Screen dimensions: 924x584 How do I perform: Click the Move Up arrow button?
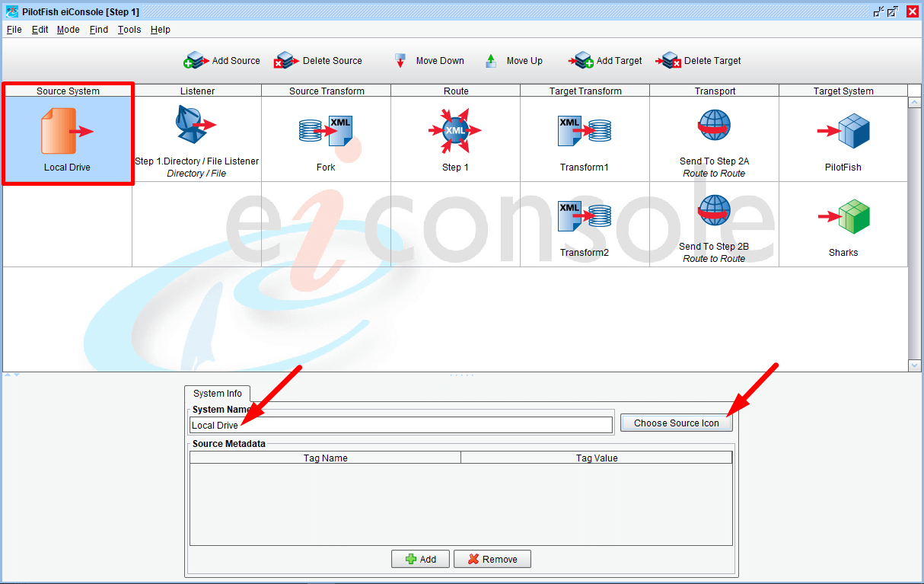(x=514, y=61)
